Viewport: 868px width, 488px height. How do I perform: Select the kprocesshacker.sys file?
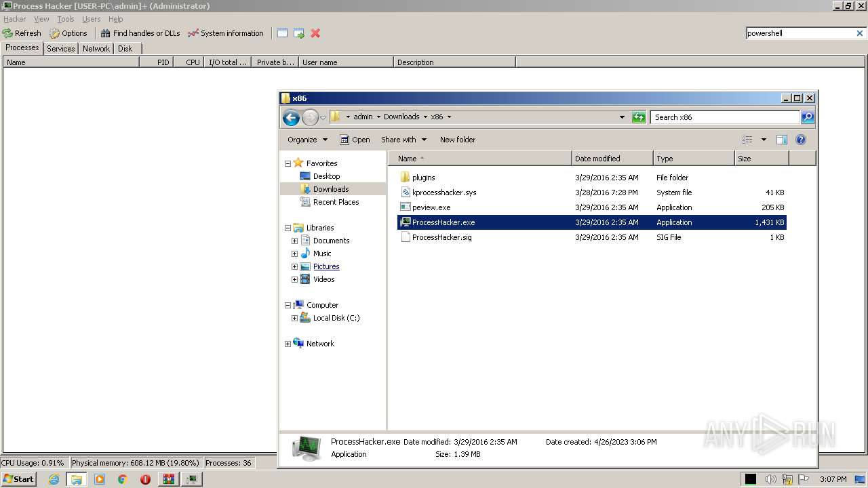pos(444,192)
